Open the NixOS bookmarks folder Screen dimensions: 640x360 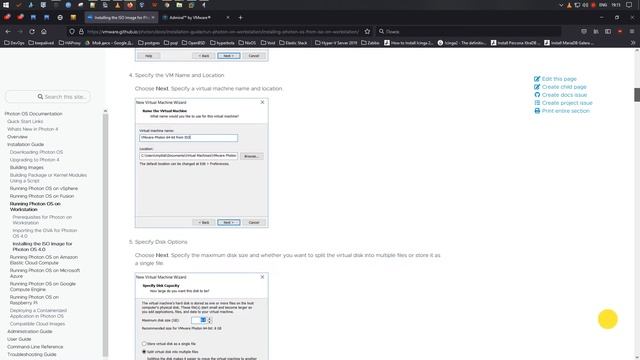[x=247, y=42]
